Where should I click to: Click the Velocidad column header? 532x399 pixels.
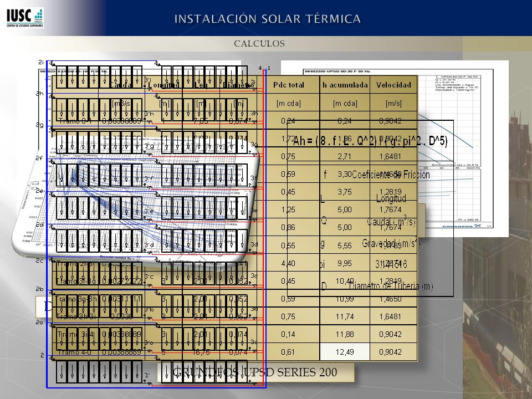pyautogui.click(x=393, y=85)
